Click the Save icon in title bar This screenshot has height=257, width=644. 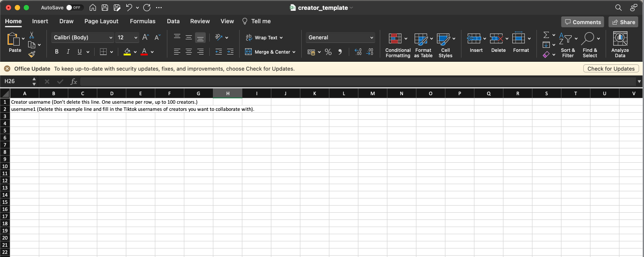(x=105, y=8)
